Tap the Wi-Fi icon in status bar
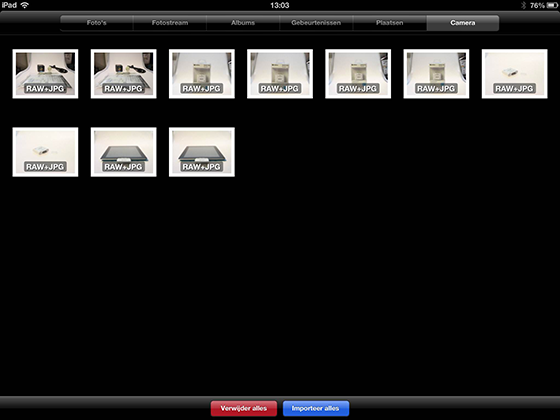Viewport: 560px width, 420px height. click(25, 5)
